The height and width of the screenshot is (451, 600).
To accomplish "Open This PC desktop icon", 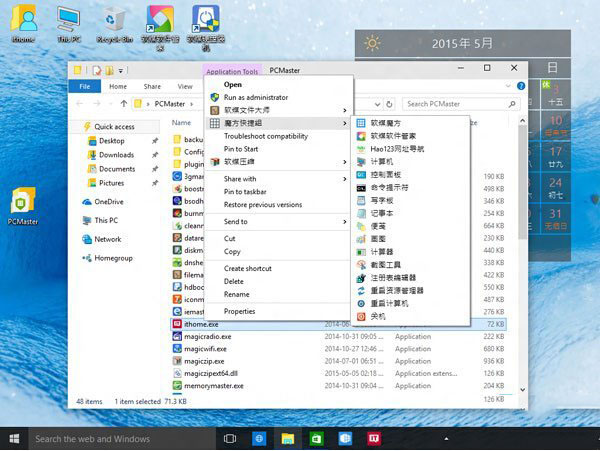I will click(69, 24).
